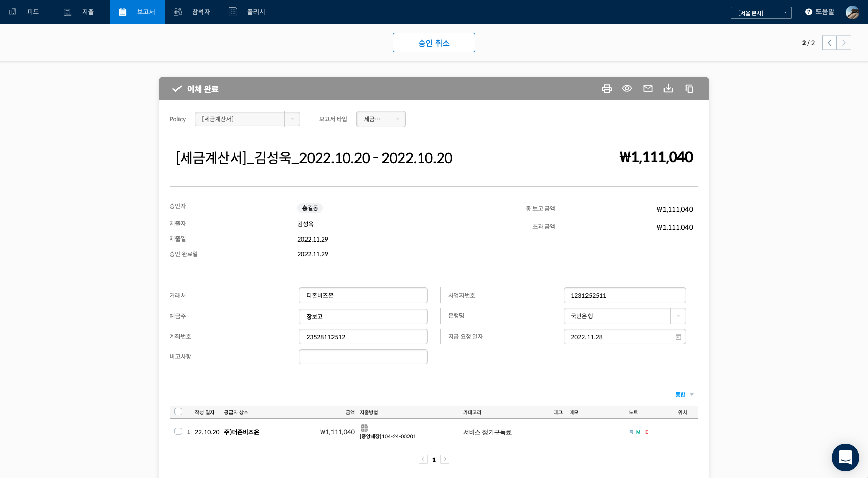This screenshot has height=478, width=868.
Task: Click the card payment method icon
Action: click(x=364, y=428)
